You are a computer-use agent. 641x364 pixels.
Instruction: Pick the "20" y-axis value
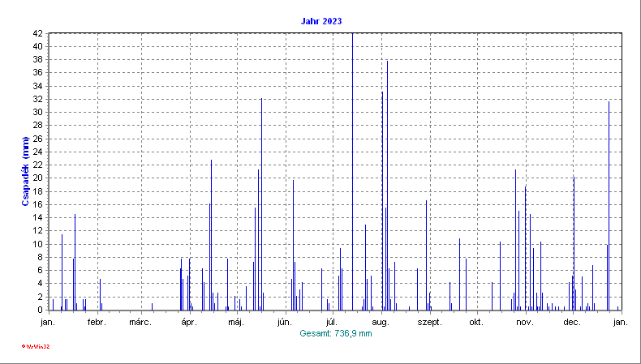pos(38,178)
